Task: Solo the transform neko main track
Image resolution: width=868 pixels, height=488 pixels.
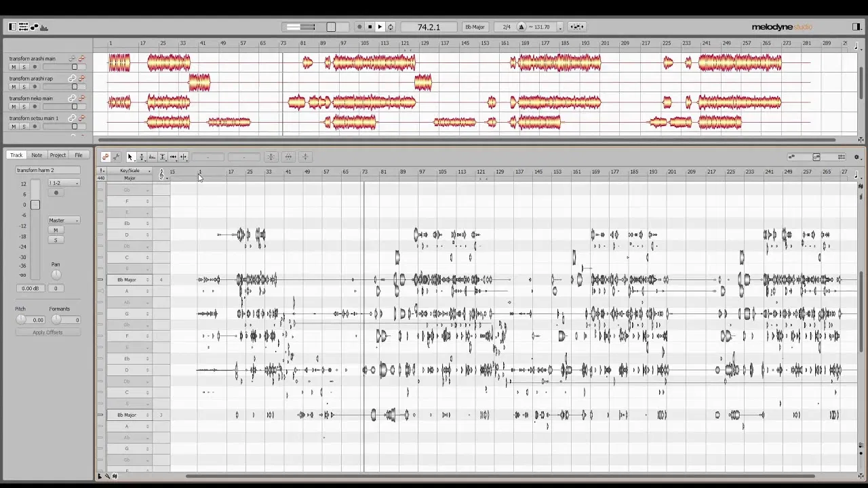Action: point(24,107)
